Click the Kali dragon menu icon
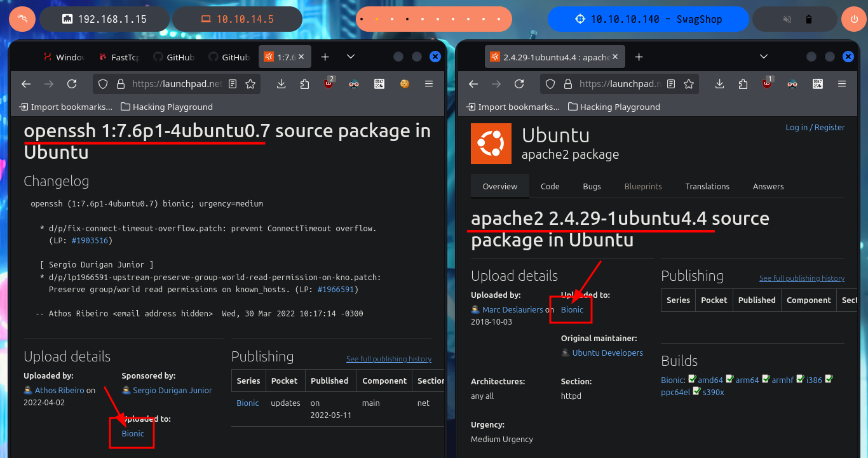Viewport: 868px width, 458px height. point(22,19)
